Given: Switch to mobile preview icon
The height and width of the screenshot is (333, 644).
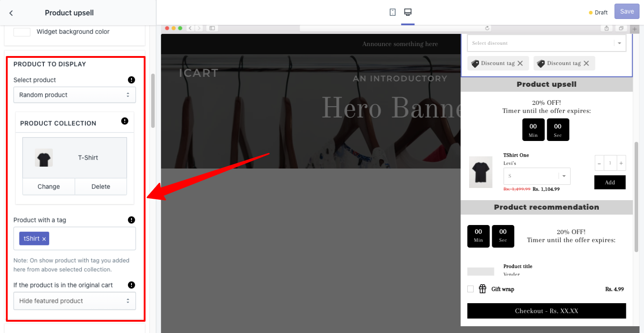Looking at the screenshot, I should (x=393, y=12).
